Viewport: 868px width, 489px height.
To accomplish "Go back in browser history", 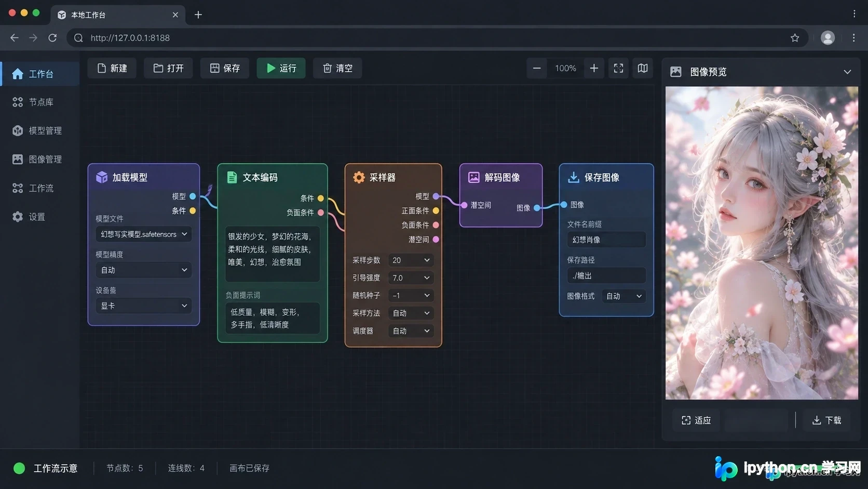I will pos(15,37).
